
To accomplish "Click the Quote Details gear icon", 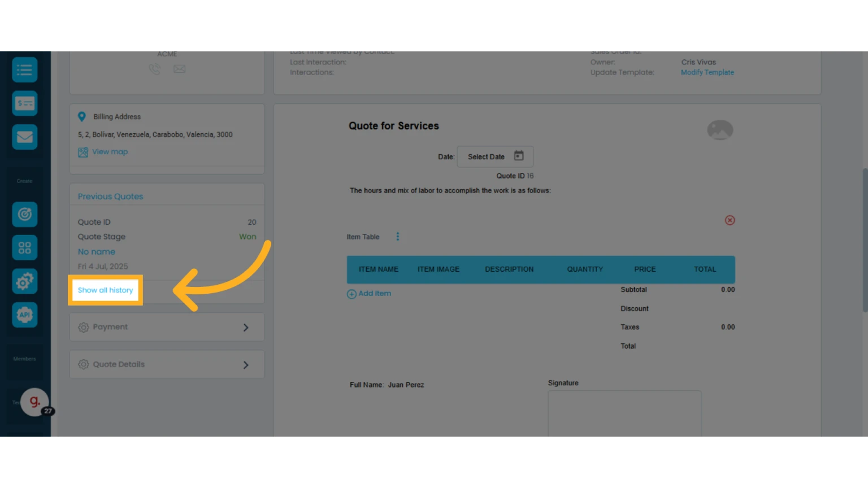I will click(x=84, y=365).
